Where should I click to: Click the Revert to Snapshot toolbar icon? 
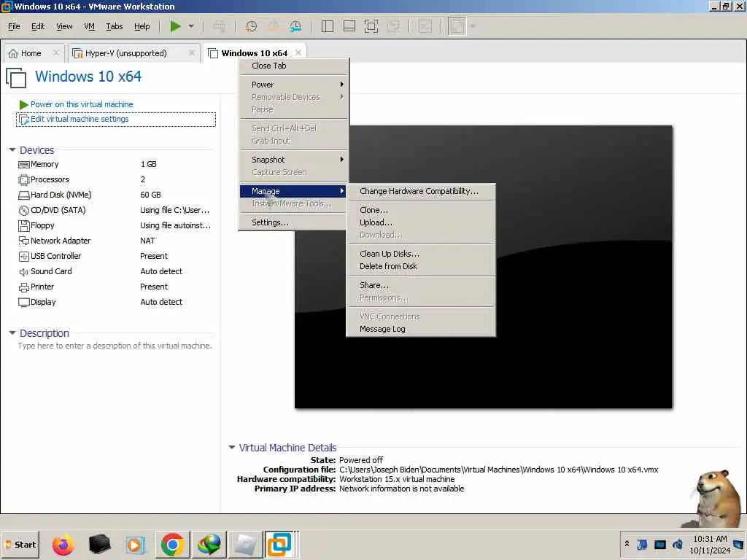pos(274,26)
